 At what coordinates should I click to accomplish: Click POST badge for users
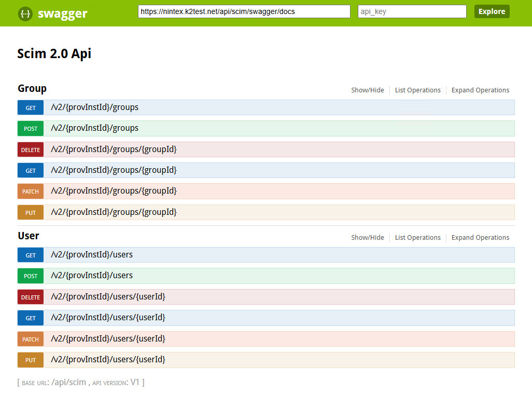tap(31, 276)
